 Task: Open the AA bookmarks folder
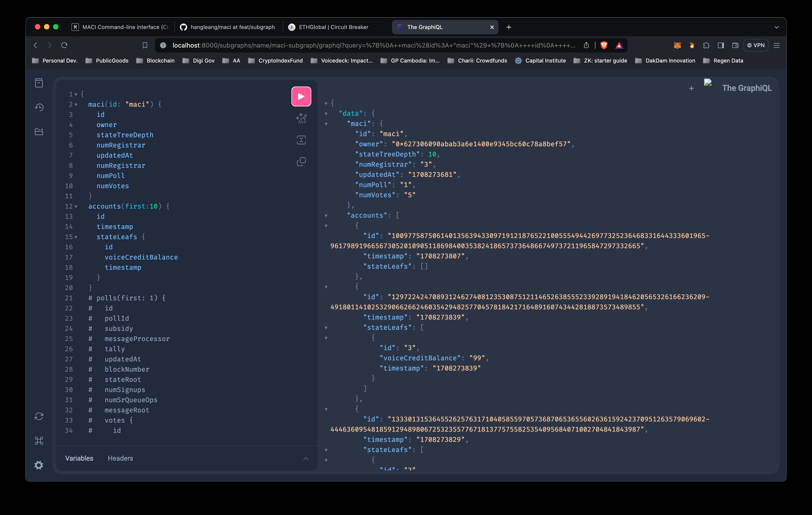(231, 61)
